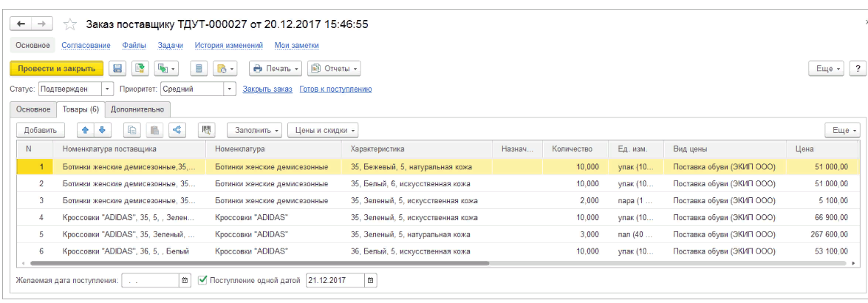Open calendar for single receipt date
Image resolution: width=868 pixels, height=303 pixels.
click(371, 281)
